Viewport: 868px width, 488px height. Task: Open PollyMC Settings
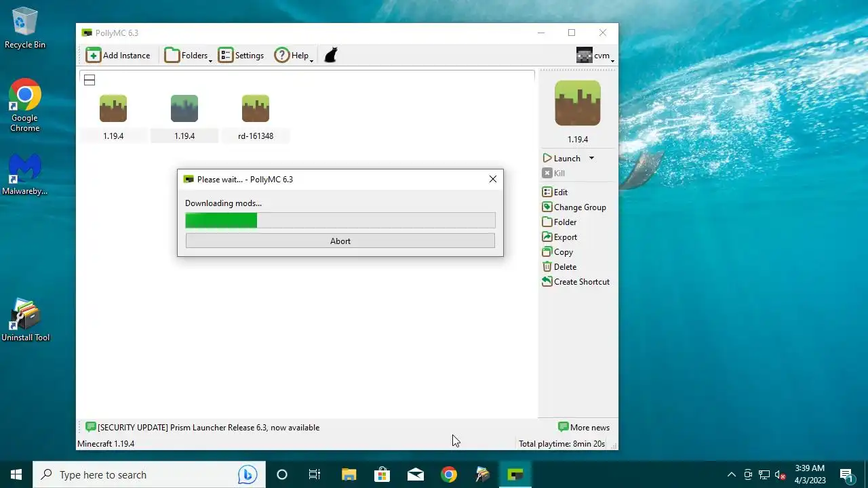click(241, 56)
